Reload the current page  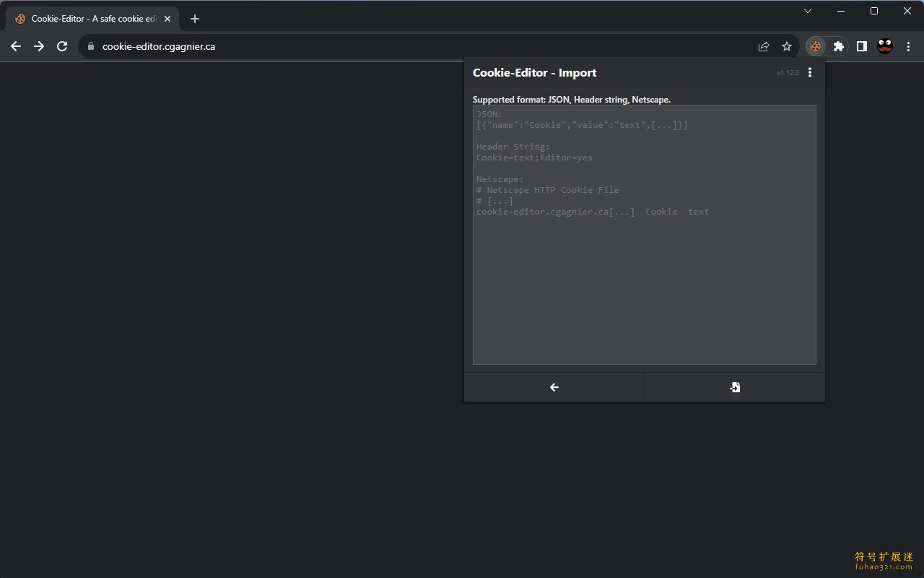(x=62, y=46)
